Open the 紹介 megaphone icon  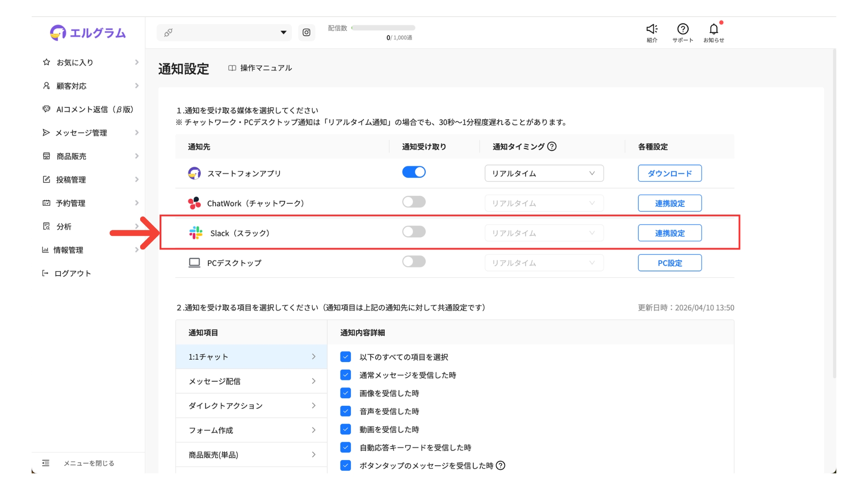(x=652, y=29)
